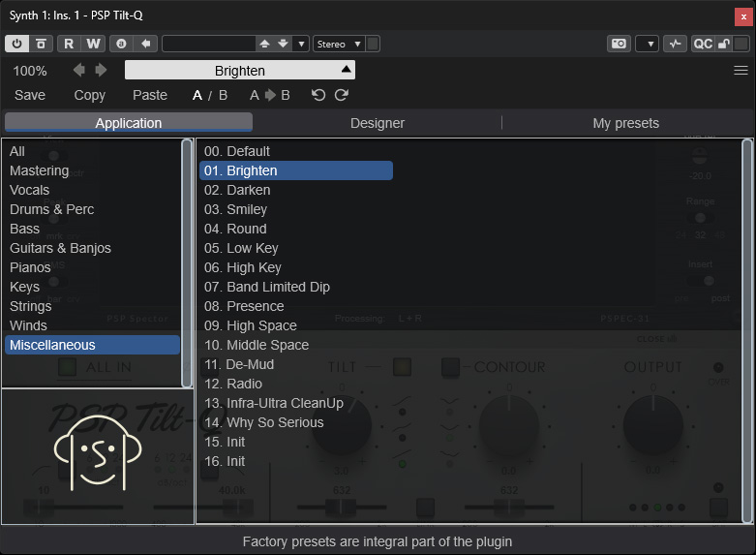Screen dimensions: 756x555
Task: Select the Keys category
Action: tap(92, 286)
